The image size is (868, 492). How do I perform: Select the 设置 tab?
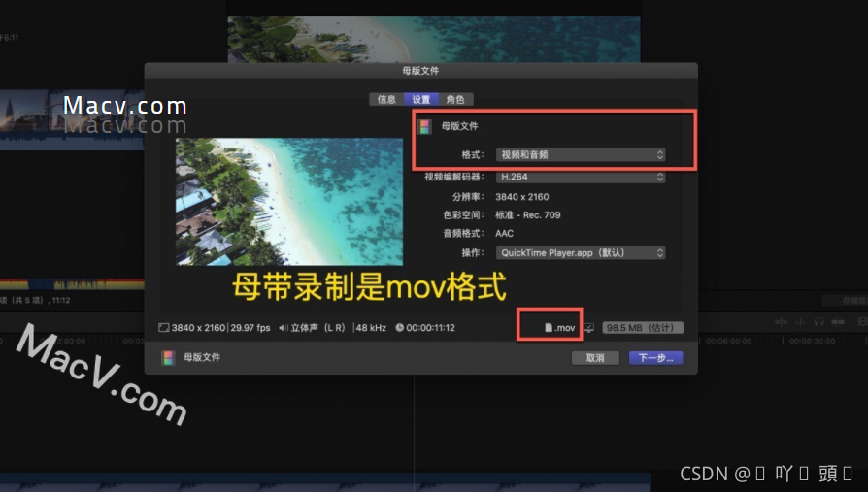tap(420, 100)
